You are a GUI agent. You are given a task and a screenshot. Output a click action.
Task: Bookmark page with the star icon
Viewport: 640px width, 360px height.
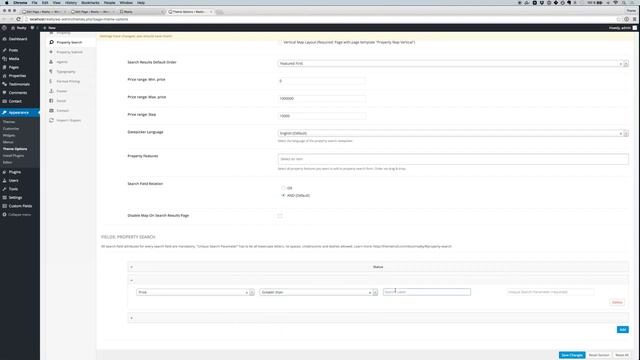[619, 19]
